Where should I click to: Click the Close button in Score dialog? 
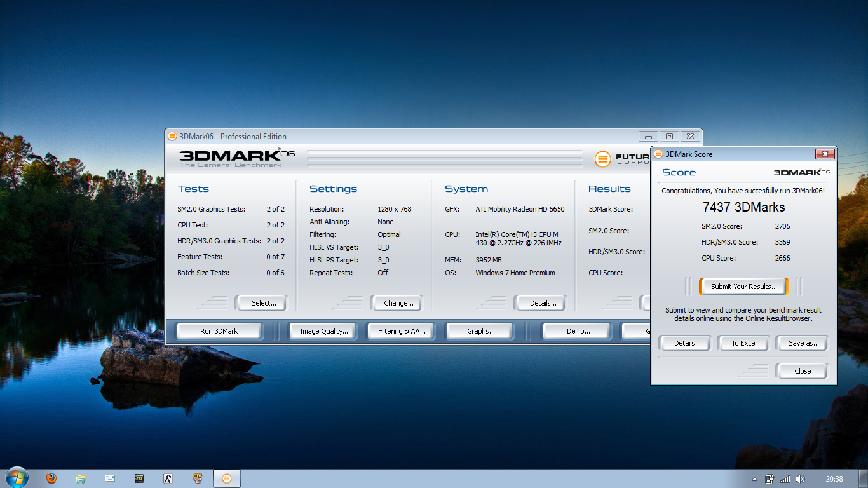(x=802, y=371)
